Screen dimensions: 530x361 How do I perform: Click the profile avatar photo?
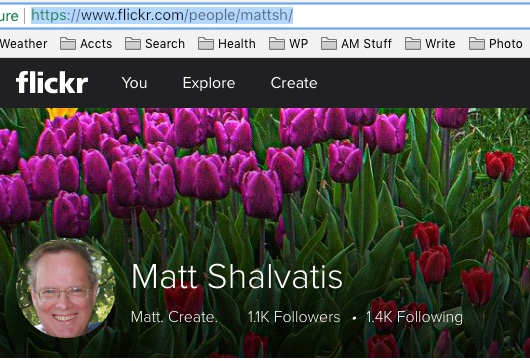(66, 288)
